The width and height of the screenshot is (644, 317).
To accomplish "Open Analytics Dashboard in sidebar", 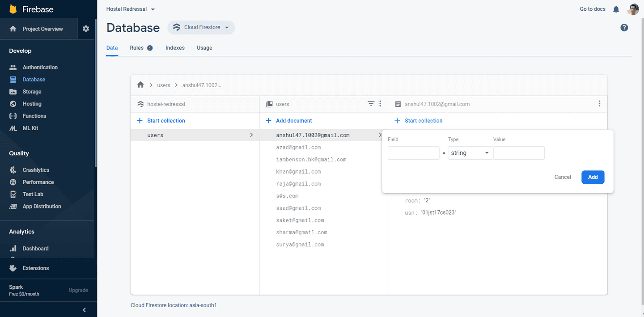I will 35,249.
